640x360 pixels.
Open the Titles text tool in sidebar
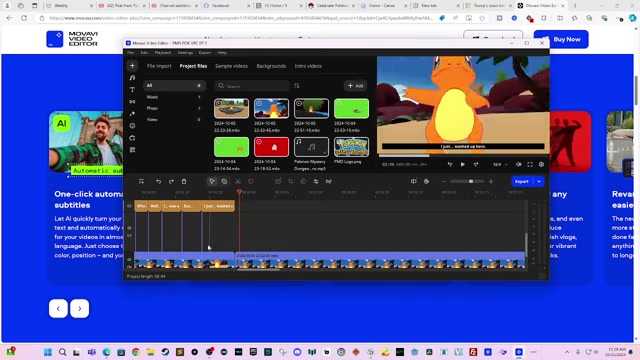point(132,90)
